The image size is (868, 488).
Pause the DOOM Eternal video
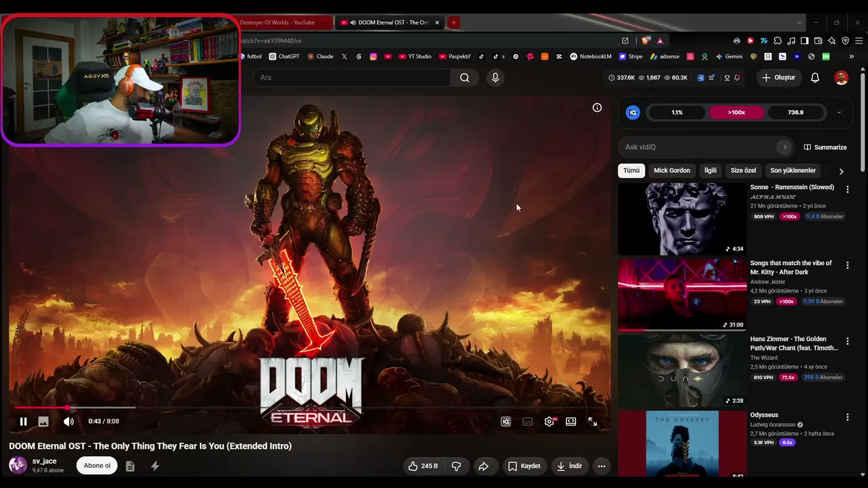pyautogui.click(x=23, y=422)
